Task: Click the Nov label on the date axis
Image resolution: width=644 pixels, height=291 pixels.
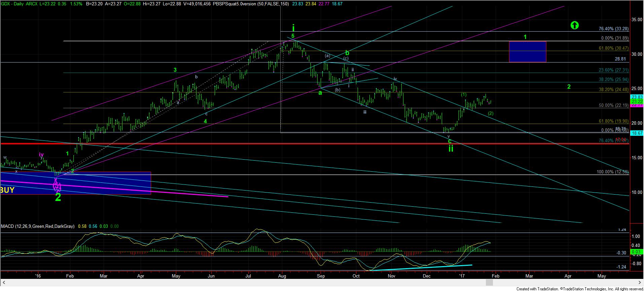Action: [x=391, y=276]
